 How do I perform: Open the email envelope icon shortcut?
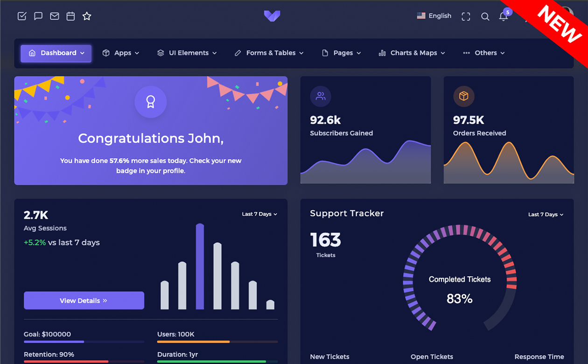(x=55, y=16)
